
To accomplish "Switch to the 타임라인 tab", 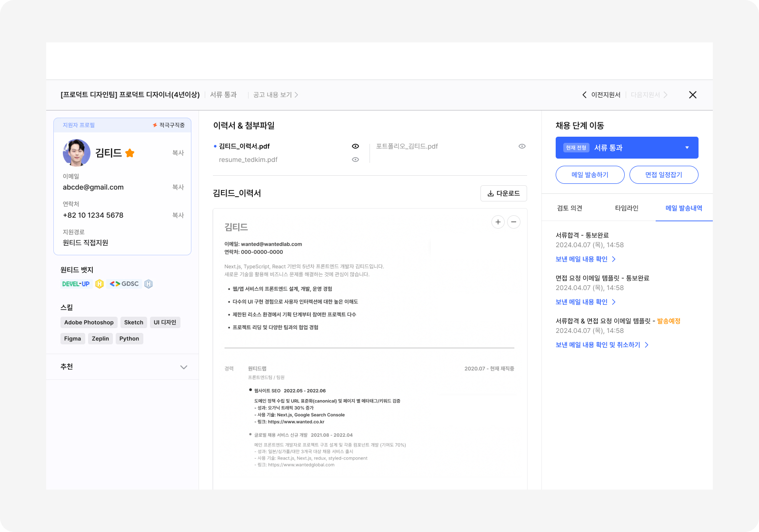I will click(627, 208).
